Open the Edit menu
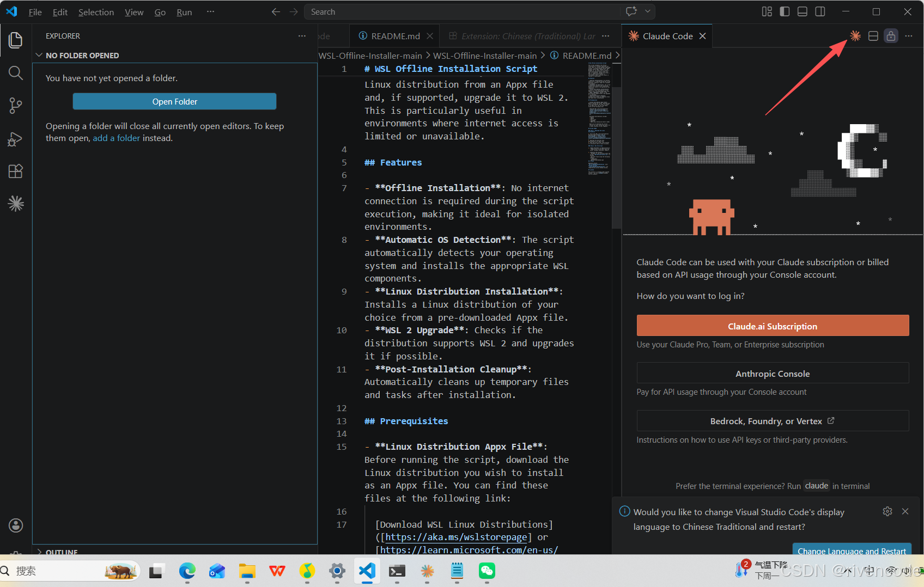The image size is (924, 587). [x=60, y=12]
